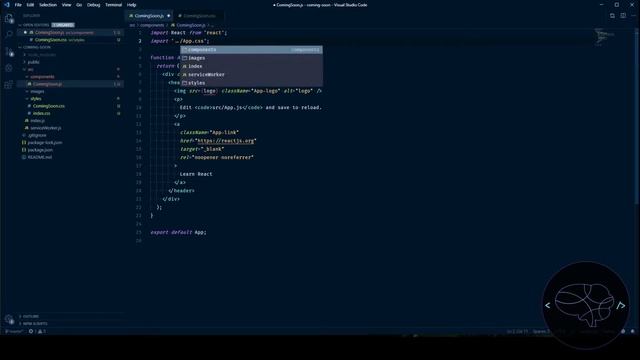Choose 'styles' autocomplete suggestion

(x=251, y=83)
